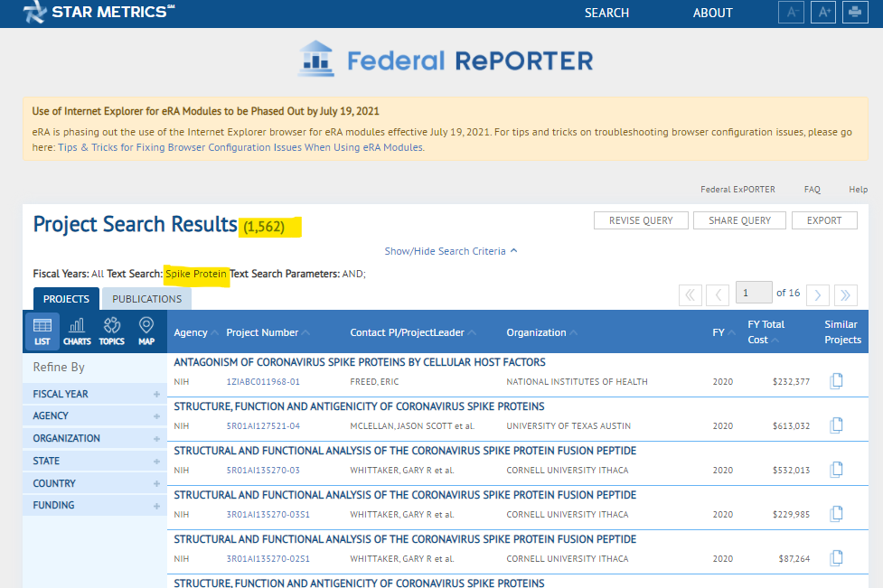Click MCLELLAN, JASON SCOTT et al. name

412,426
